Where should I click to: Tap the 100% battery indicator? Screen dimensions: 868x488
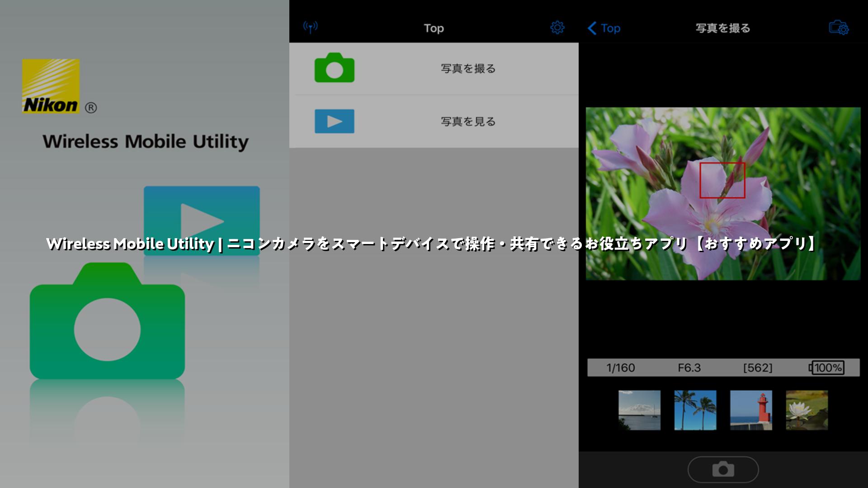click(x=826, y=368)
